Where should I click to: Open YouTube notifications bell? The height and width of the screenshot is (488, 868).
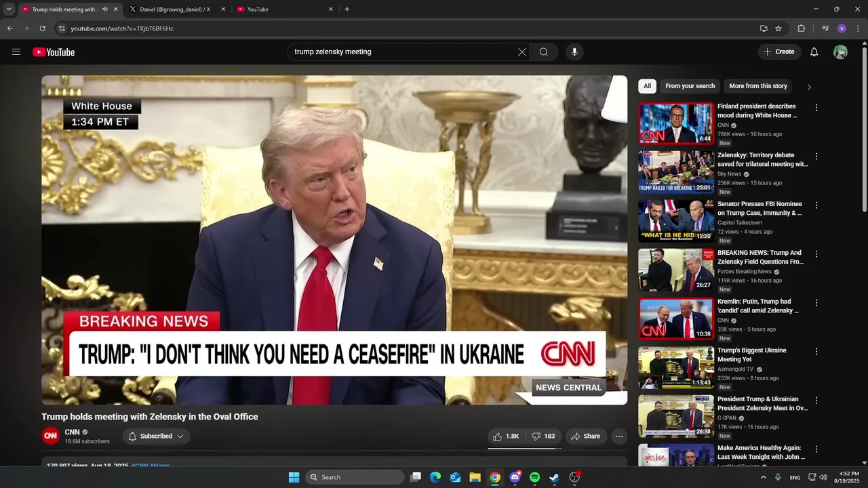(814, 52)
